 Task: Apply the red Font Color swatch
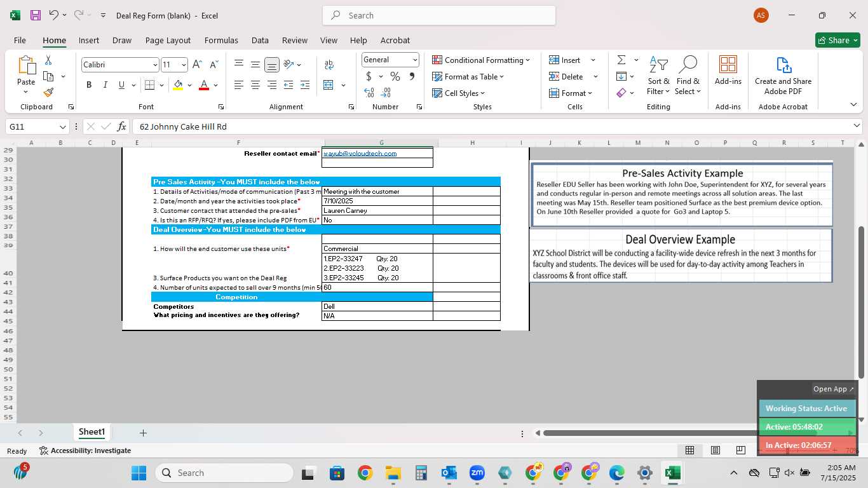pos(204,85)
